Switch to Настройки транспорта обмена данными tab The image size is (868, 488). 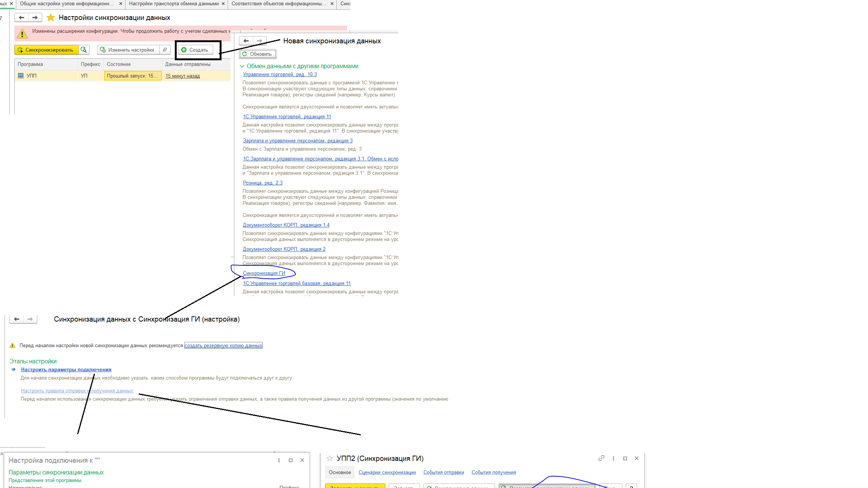tap(174, 4)
